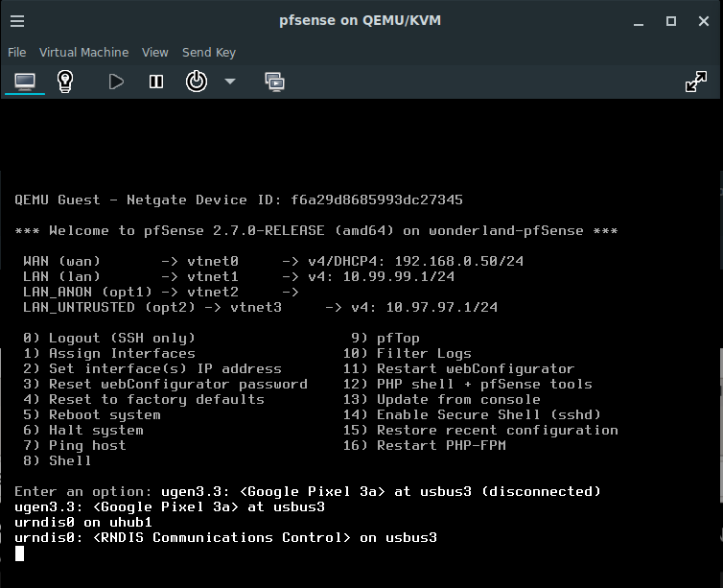Open virtual hardware details lightbulb icon

65,82
